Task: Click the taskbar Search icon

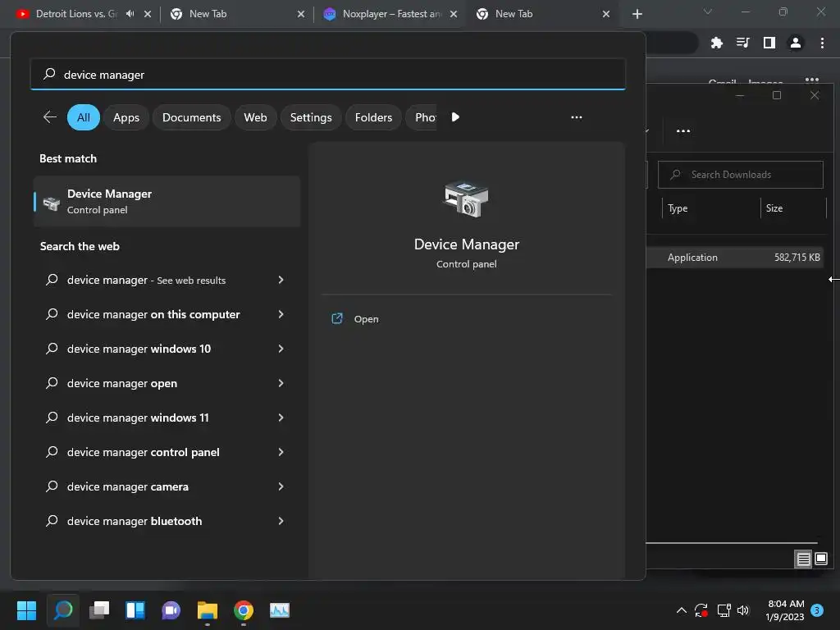Action: point(62,610)
